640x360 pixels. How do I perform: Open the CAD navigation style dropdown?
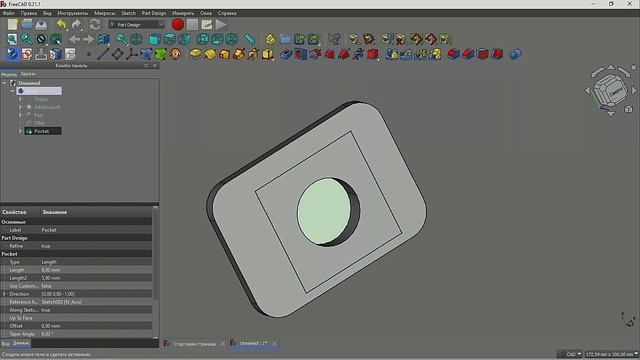click(570, 354)
